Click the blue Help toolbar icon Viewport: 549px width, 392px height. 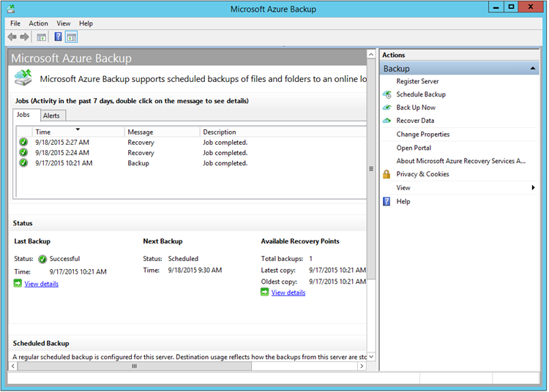point(58,37)
